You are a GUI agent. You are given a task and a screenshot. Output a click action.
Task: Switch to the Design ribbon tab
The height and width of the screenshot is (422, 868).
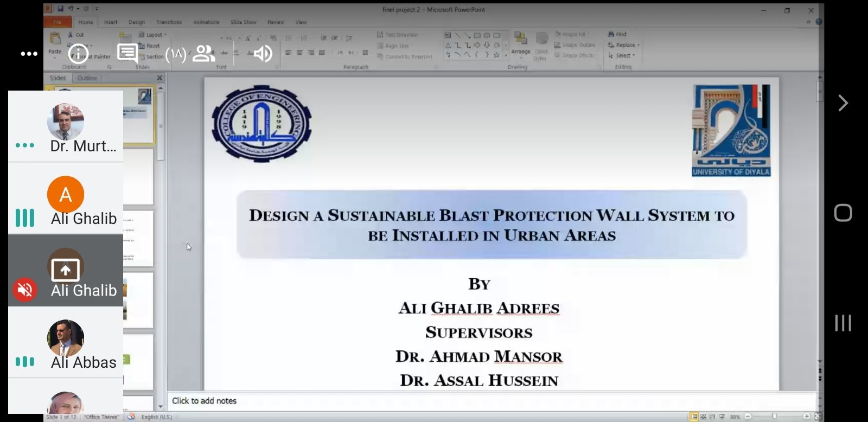click(137, 22)
